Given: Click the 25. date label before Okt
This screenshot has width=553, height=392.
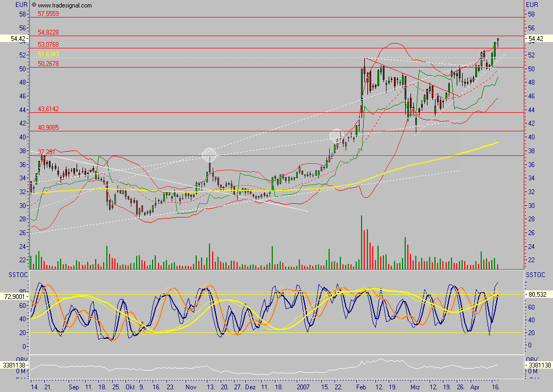Looking at the screenshot, I should coord(116,387).
